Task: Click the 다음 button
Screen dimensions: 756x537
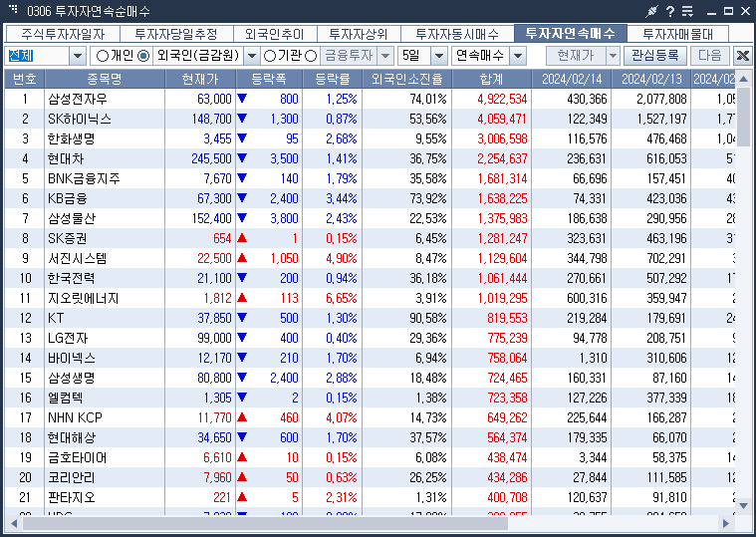Action: tap(710, 56)
